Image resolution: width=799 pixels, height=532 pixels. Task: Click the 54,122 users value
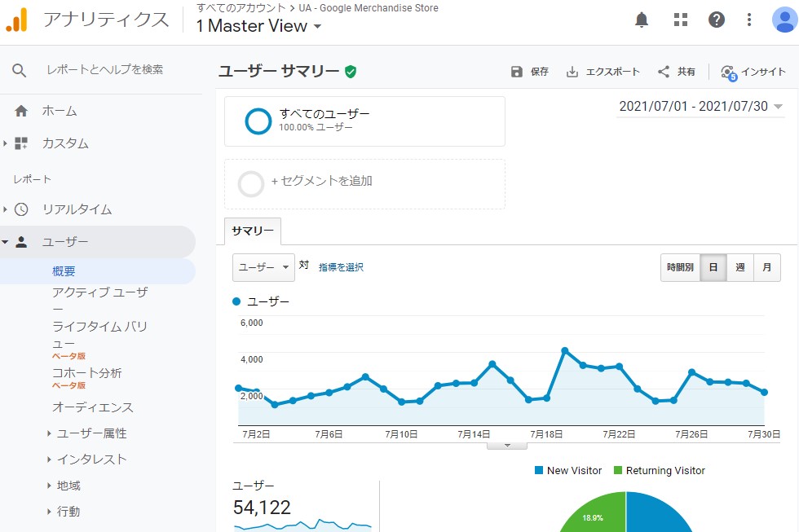(x=262, y=508)
